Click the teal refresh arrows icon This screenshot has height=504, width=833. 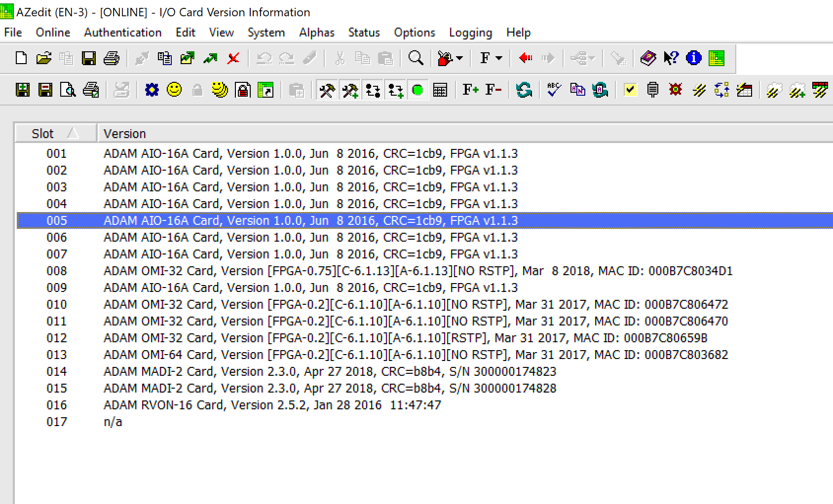coord(524,90)
